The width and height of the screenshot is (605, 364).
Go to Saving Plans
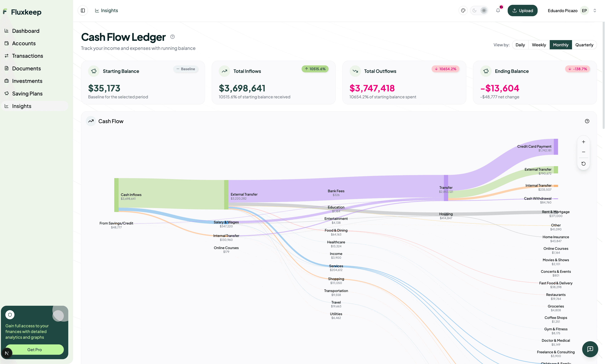(x=27, y=94)
